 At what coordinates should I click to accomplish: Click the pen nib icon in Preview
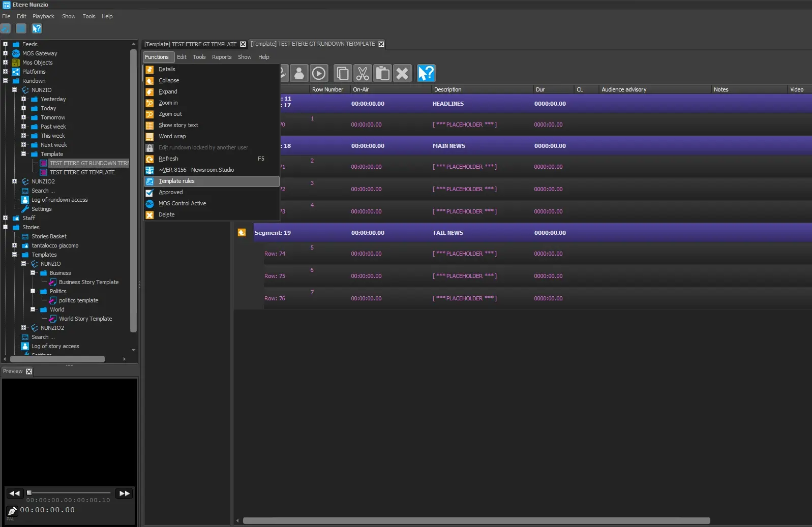(x=12, y=511)
